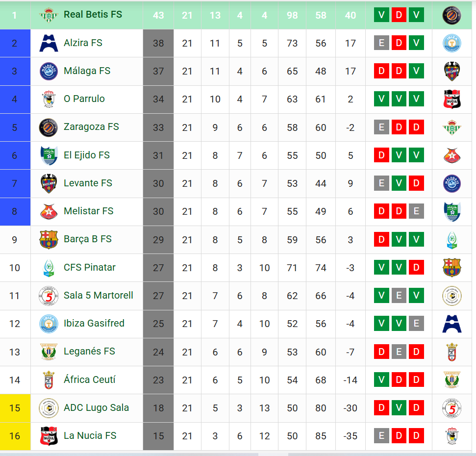476x456 pixels.
Task: Click next-opponent crest in Real Betis row
Action: (x=451, y=15)
